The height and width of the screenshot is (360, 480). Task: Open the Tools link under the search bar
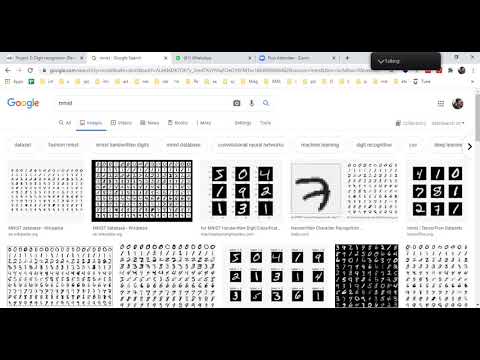point(265,123)
